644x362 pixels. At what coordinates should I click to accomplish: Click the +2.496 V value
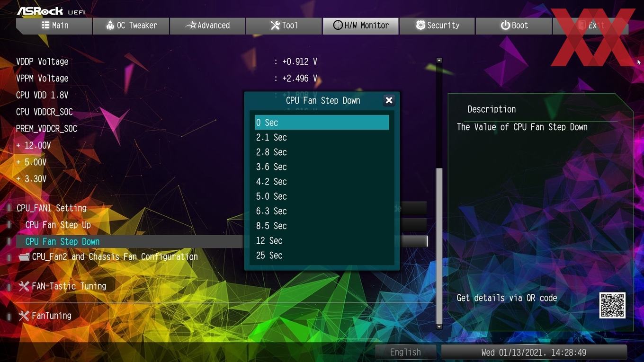[x=300, y=79]
